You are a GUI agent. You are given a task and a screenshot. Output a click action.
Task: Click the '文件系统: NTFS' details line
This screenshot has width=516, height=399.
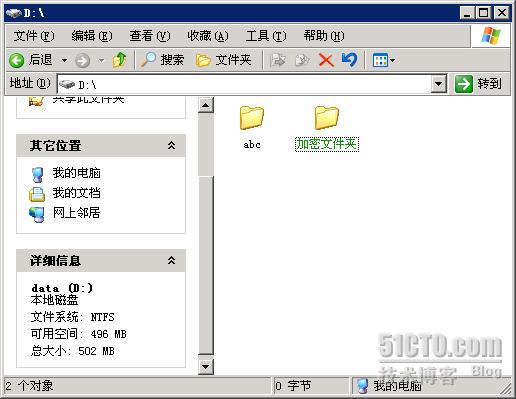click(x=72, y=317)
